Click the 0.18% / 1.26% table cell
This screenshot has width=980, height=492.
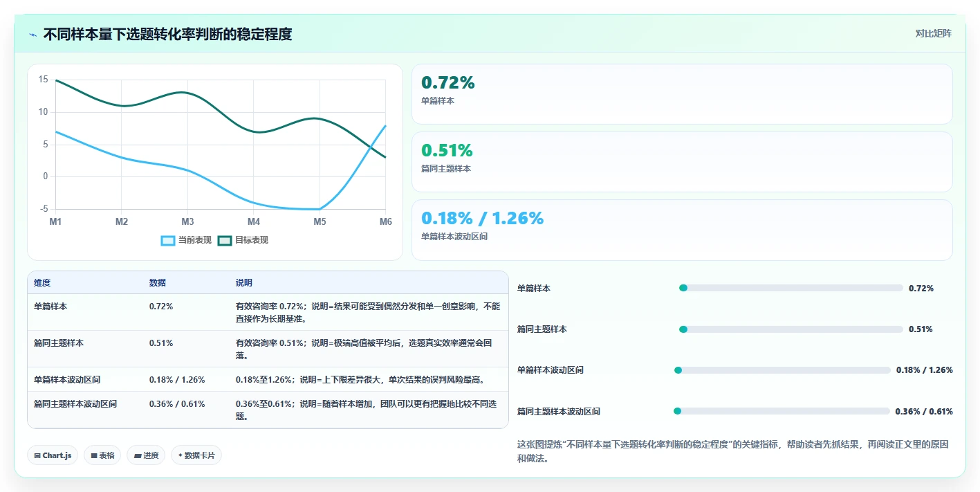click(177, 379)
